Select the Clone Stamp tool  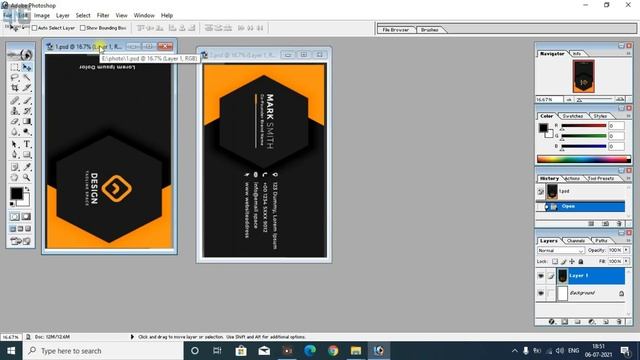(x=15, y=111)
